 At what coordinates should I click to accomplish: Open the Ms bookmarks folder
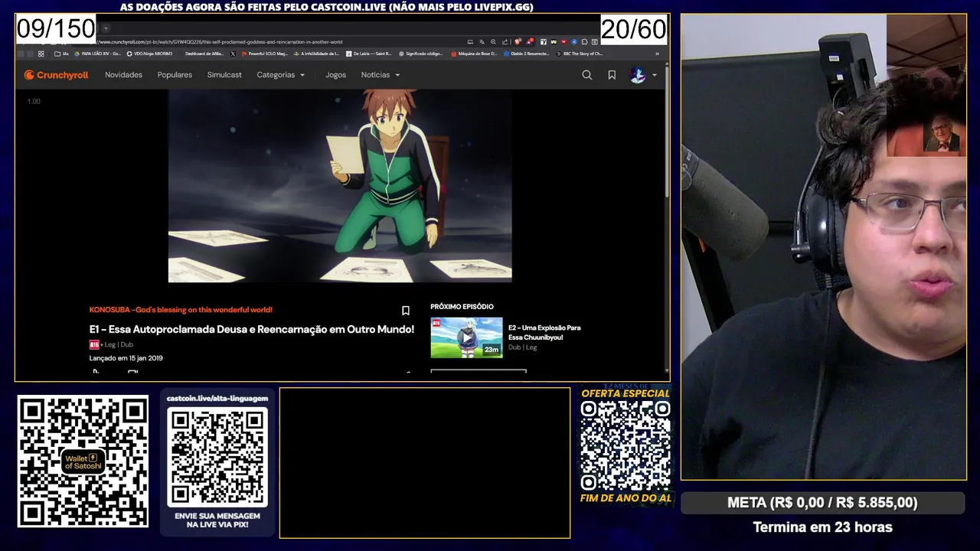[61, 54]
